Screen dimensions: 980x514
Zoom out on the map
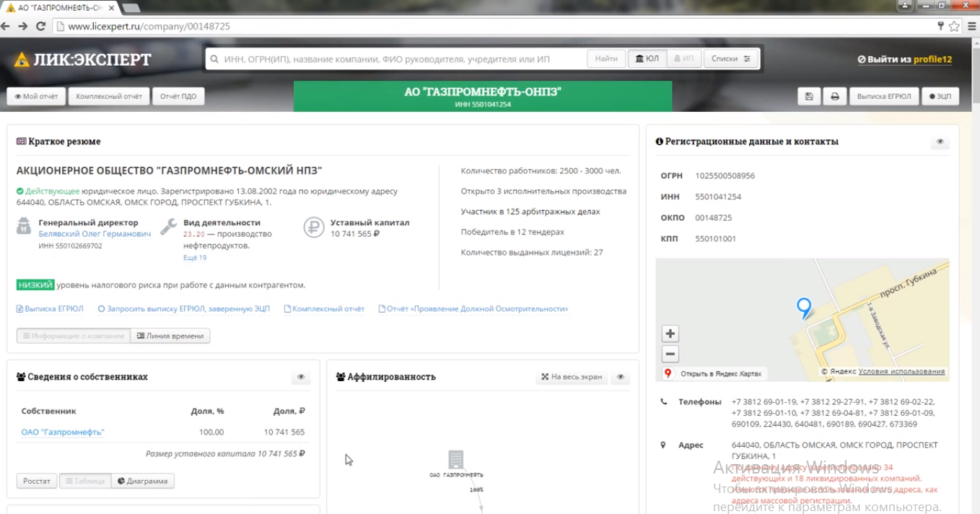pyautogui.click(x=670, y=354)
